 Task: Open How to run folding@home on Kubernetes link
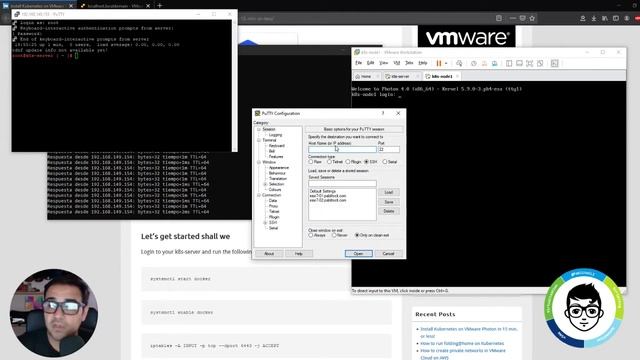coord(462,343)
